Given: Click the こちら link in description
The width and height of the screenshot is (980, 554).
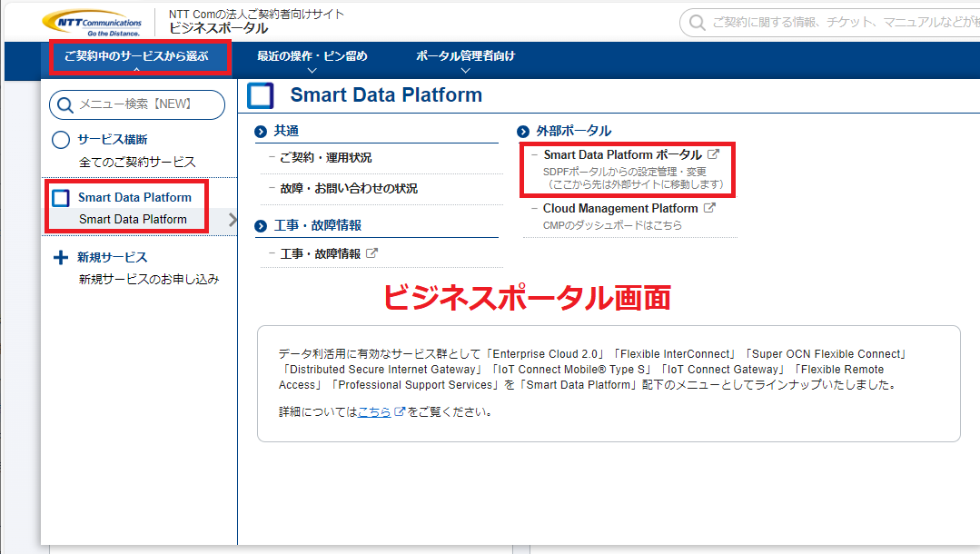Looking at the screenshot, I should (x=374, y=411).
